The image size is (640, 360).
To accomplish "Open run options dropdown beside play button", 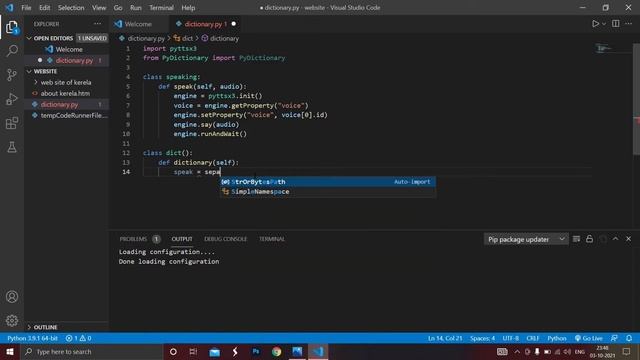I will (x=604, y=24).
